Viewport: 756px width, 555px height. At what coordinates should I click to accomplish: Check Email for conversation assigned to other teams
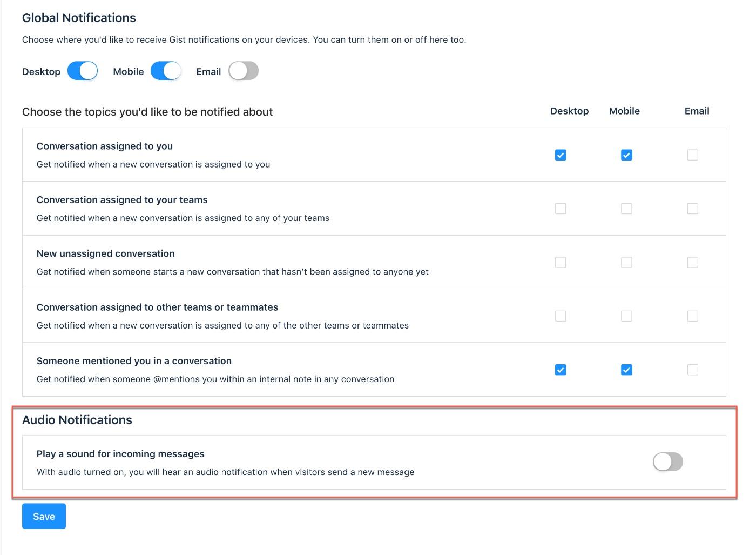pos(692,316)
